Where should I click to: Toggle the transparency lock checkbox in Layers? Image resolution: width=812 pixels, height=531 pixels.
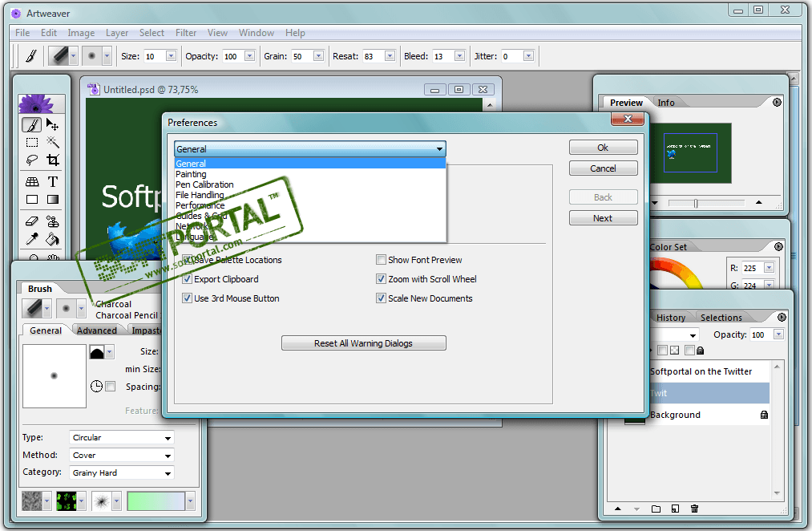coord(662,351)
